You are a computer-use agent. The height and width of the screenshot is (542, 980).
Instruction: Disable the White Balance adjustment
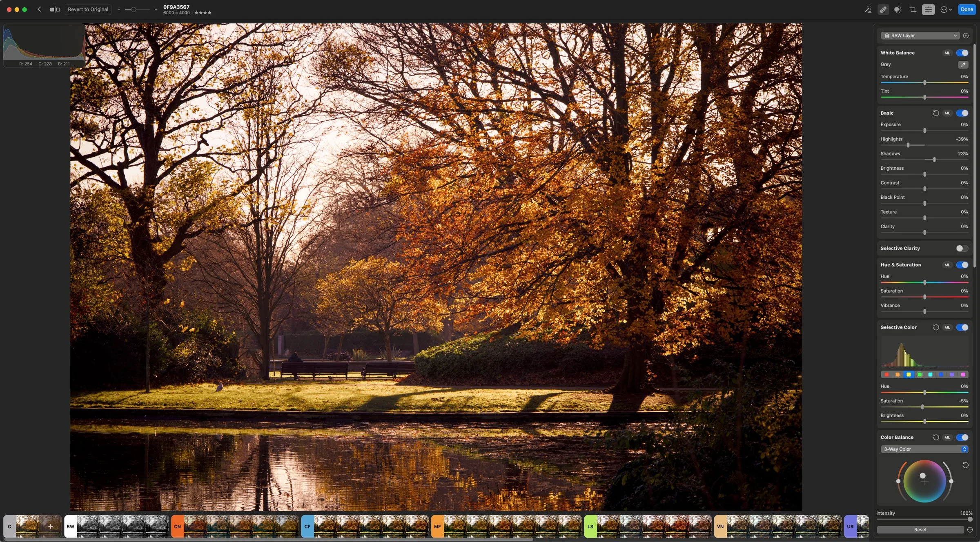[962, 53]
